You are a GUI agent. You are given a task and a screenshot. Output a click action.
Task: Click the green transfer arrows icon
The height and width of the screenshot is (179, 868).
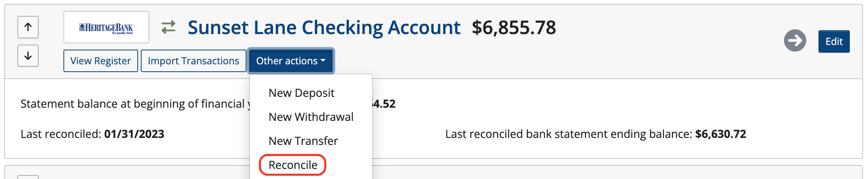click(x=169, y=27)
